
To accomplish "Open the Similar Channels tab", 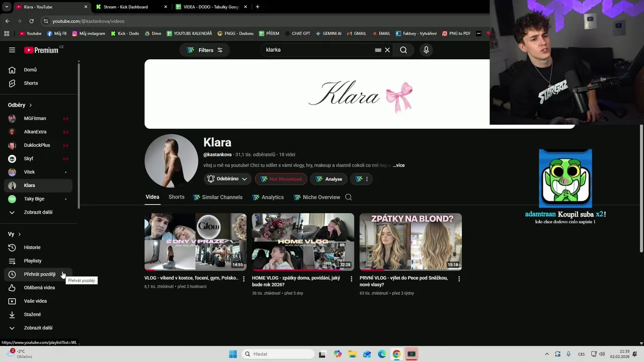I will [x=218, y=197].
